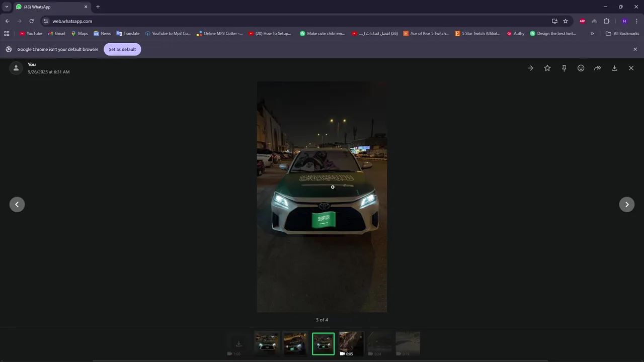View site information icon in address bar
Screen dimensions: 644x362
tap(46, 21)
